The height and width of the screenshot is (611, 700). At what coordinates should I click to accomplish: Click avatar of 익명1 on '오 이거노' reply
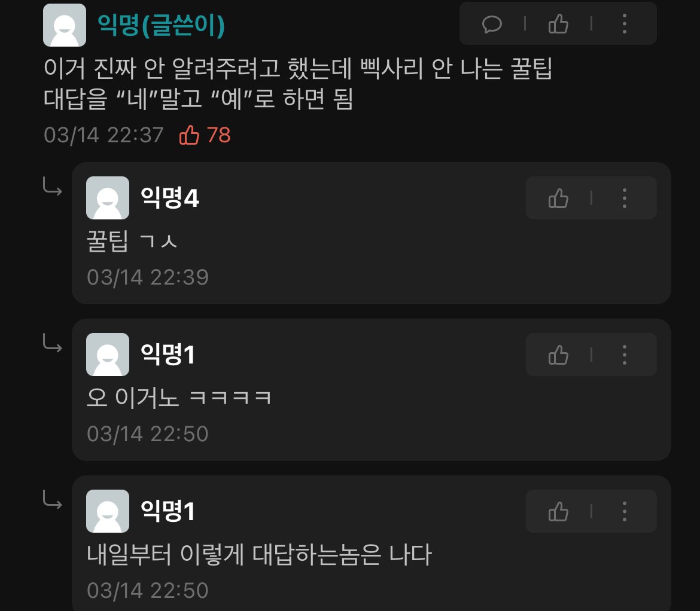point(108,354)
